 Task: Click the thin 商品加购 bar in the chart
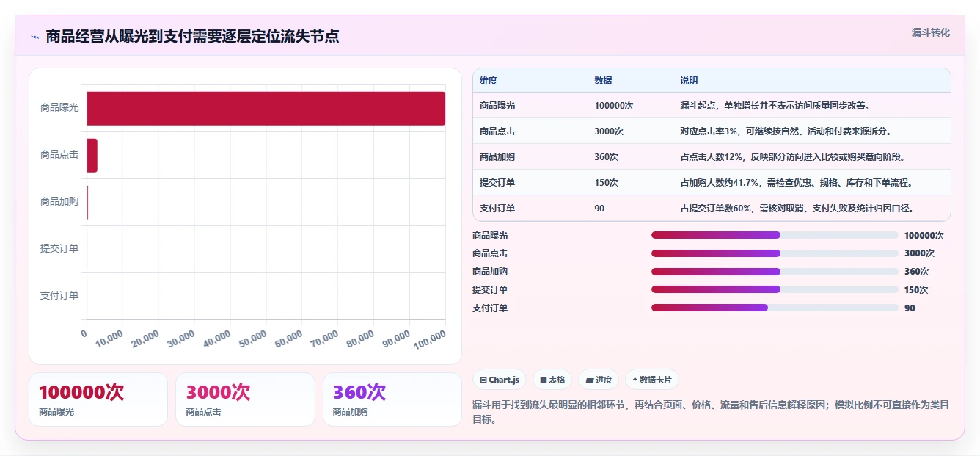click(x=87, y=202)
